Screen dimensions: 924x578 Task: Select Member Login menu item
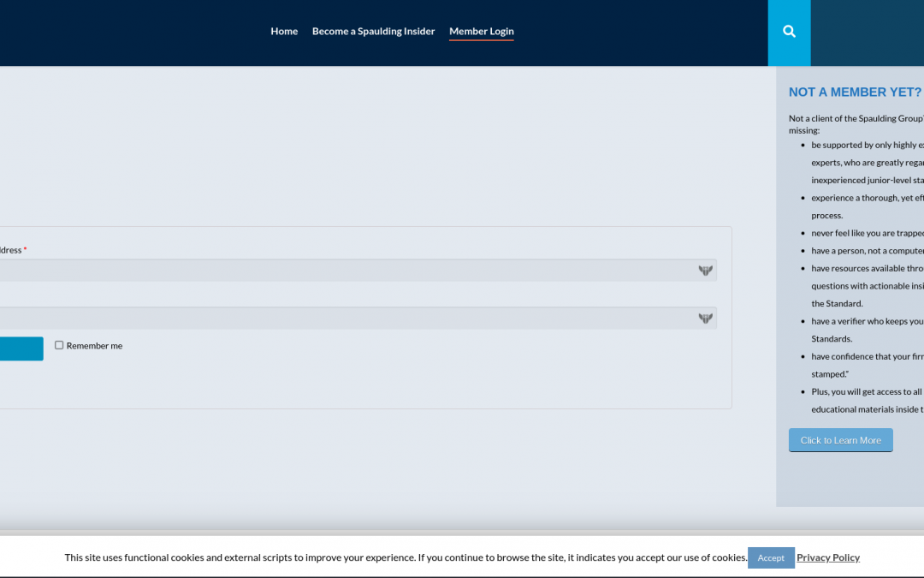482,32
